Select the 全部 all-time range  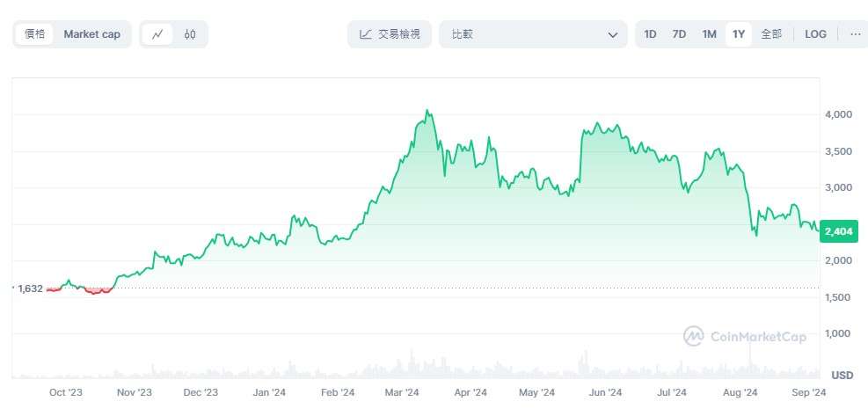click(770, 34)
